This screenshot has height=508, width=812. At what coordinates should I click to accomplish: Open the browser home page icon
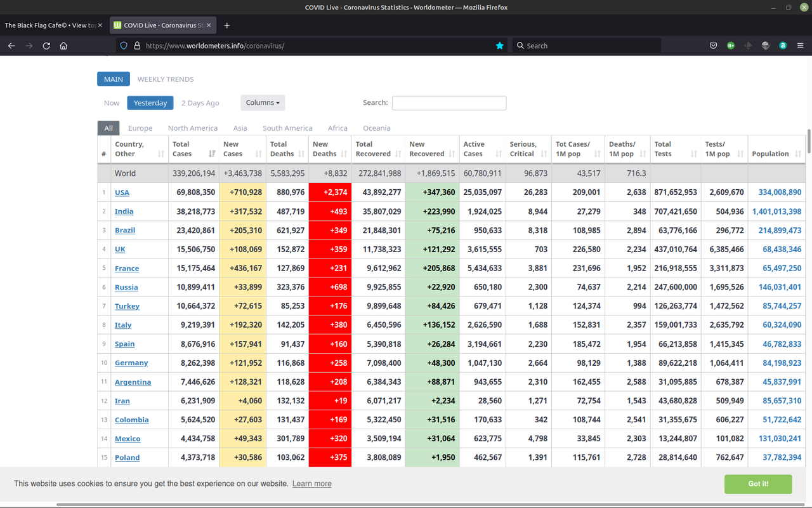pyautogui.click(x=63, y=46)
